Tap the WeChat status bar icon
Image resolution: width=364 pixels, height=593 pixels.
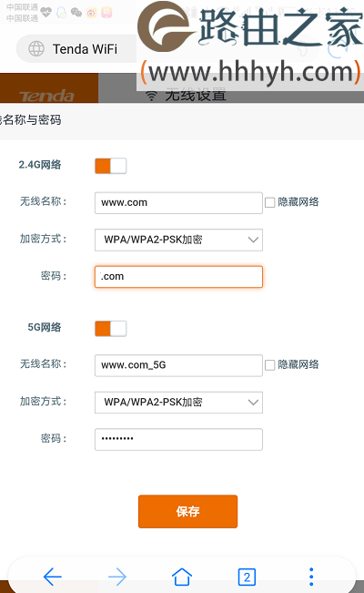(x=76, y=13)
